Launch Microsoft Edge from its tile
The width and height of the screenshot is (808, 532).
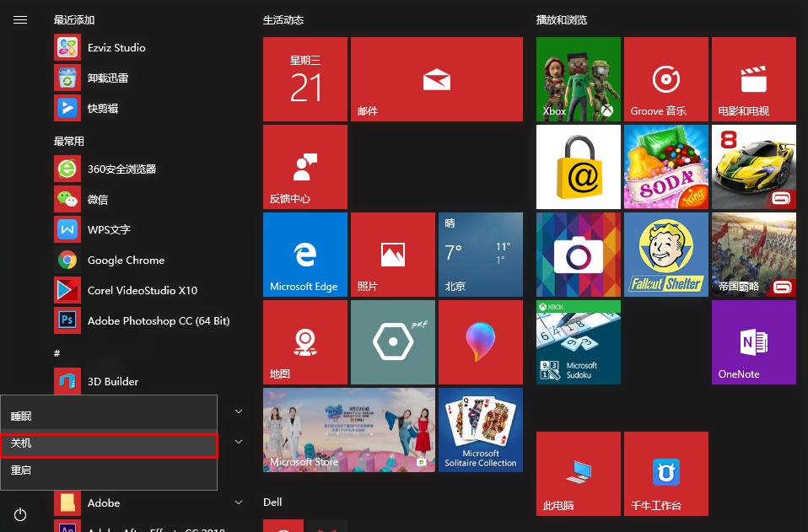pyautogui.click(x=304, y=254)
